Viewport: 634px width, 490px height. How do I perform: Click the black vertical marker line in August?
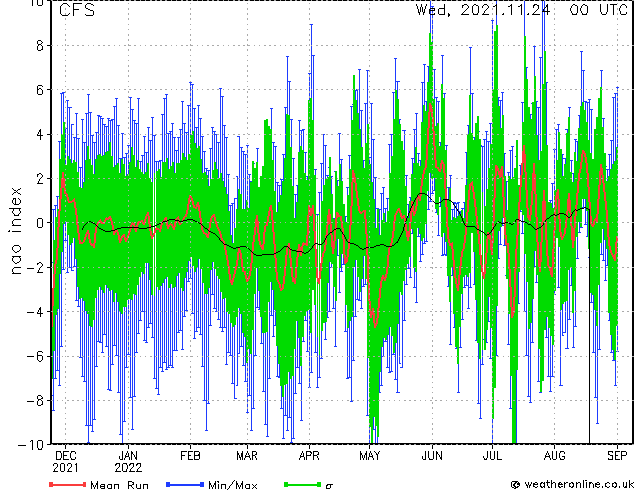589,326
